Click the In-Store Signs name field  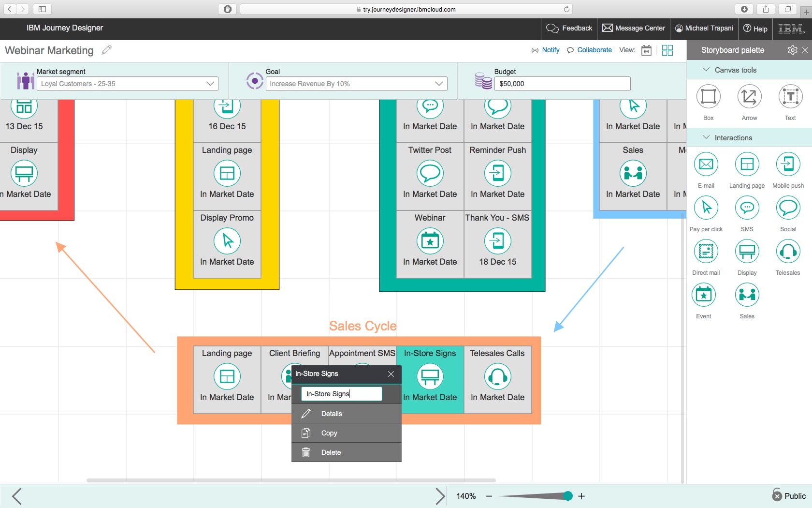click(x=342, y=394)
